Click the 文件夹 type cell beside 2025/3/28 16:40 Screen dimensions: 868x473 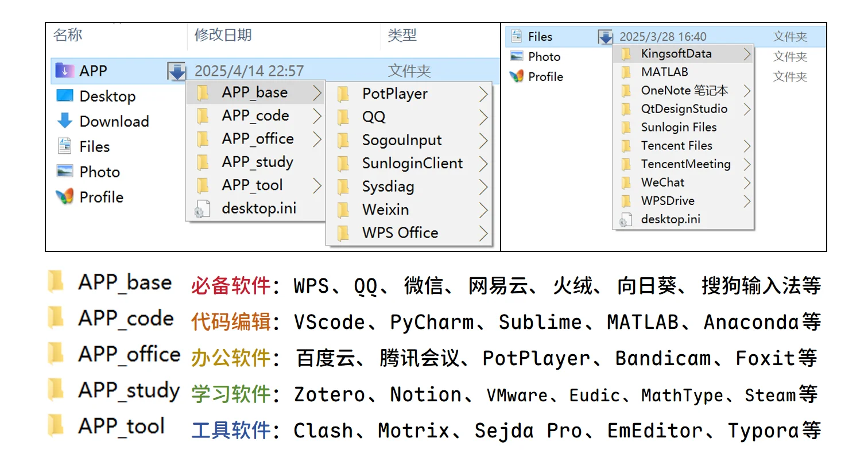tap(790, 37)
